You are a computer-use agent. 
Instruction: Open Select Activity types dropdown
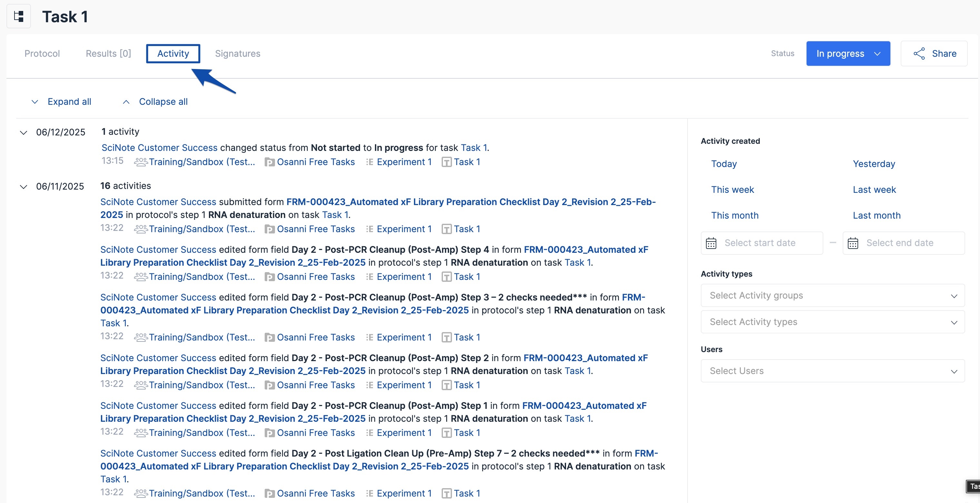point(832,322)
